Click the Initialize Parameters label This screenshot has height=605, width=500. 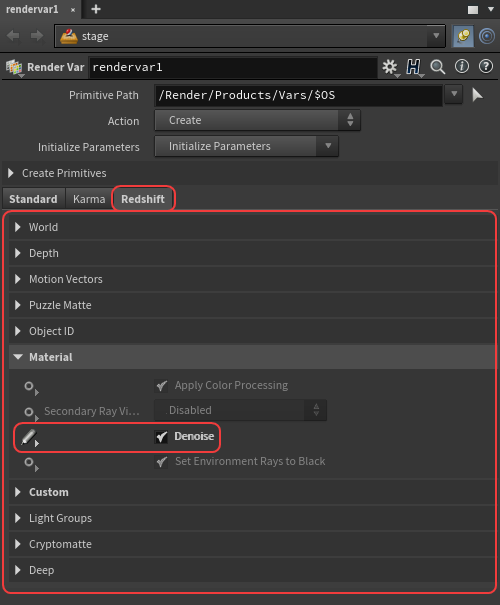(89, 147)
